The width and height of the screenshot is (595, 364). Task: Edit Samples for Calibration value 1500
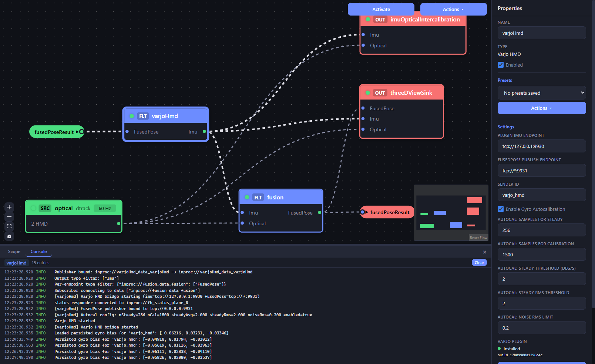pos(542,255)
